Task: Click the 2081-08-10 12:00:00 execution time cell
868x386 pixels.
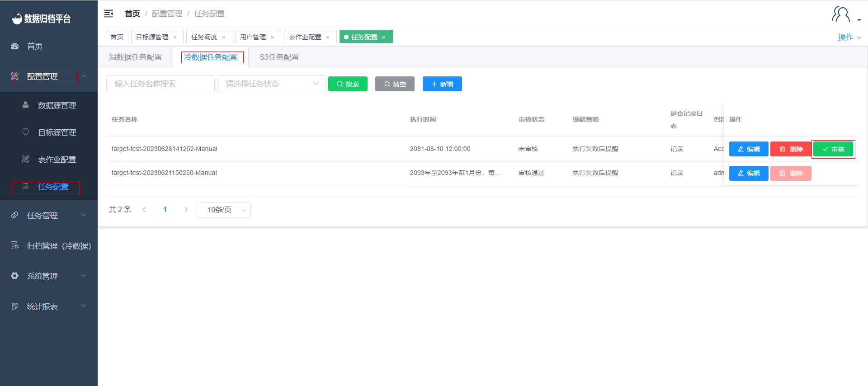Action: [440, 149]
